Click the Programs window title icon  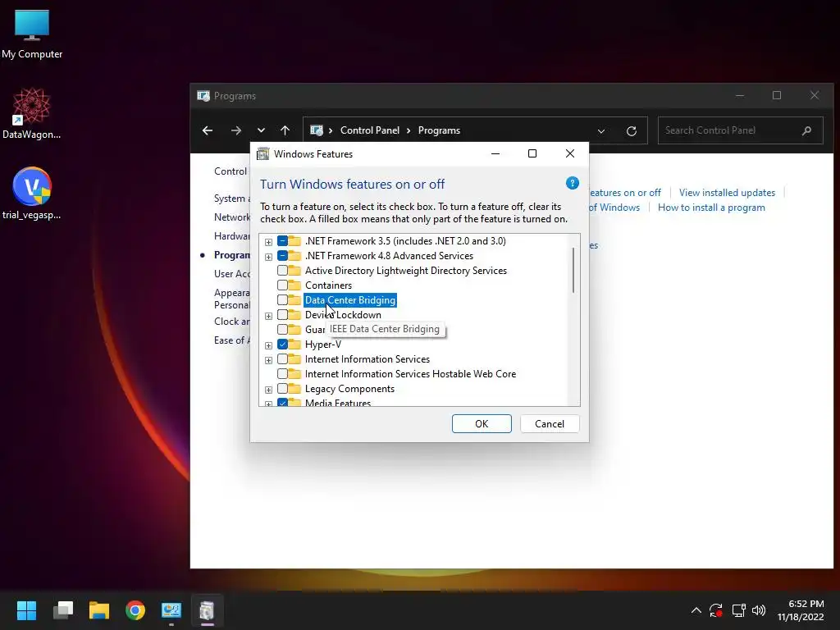203,96
